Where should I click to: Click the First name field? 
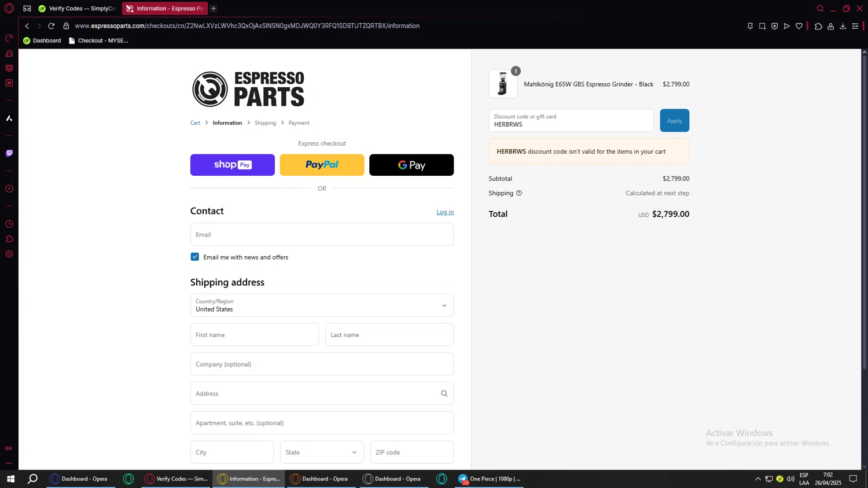coord(255,335)
